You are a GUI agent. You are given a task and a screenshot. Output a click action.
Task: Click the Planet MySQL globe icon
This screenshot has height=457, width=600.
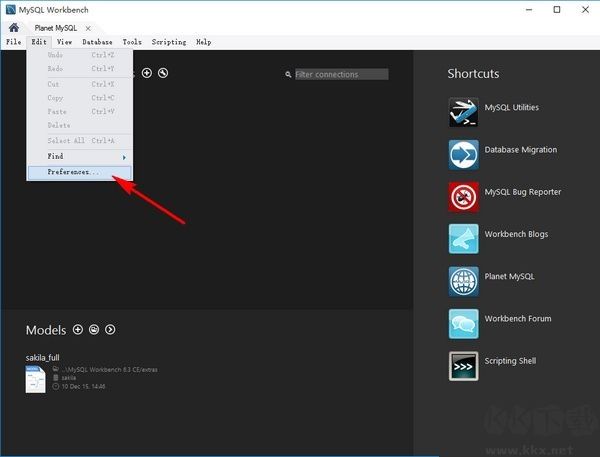pos(463,281)
